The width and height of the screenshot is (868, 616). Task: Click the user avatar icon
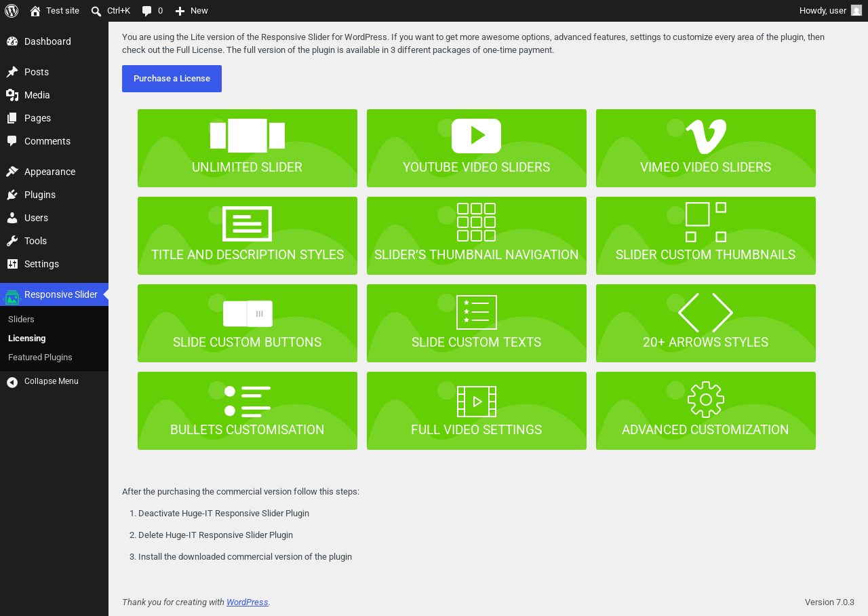[856, 11]
